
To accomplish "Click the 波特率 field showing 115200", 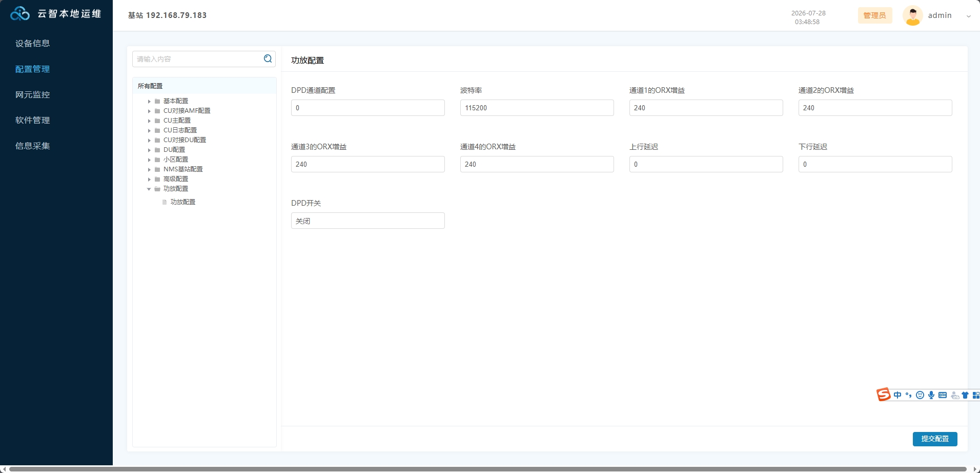I will [x=537, y=108].
